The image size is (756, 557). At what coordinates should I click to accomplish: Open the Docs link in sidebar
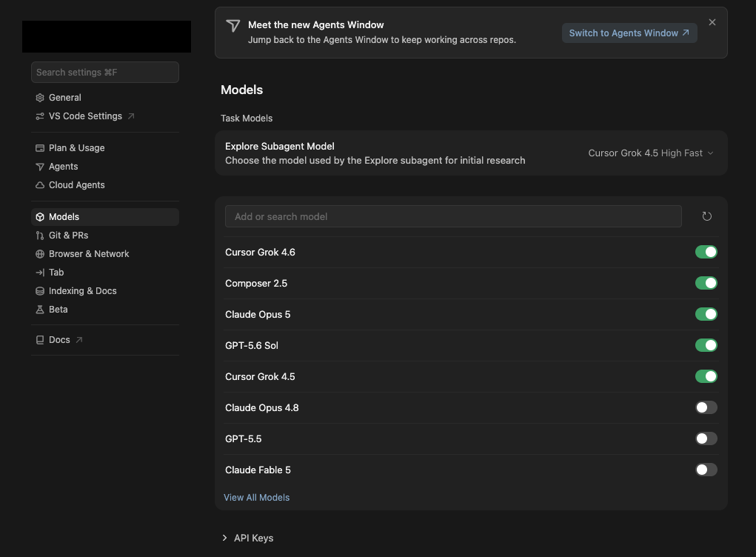tap(105, 340)
